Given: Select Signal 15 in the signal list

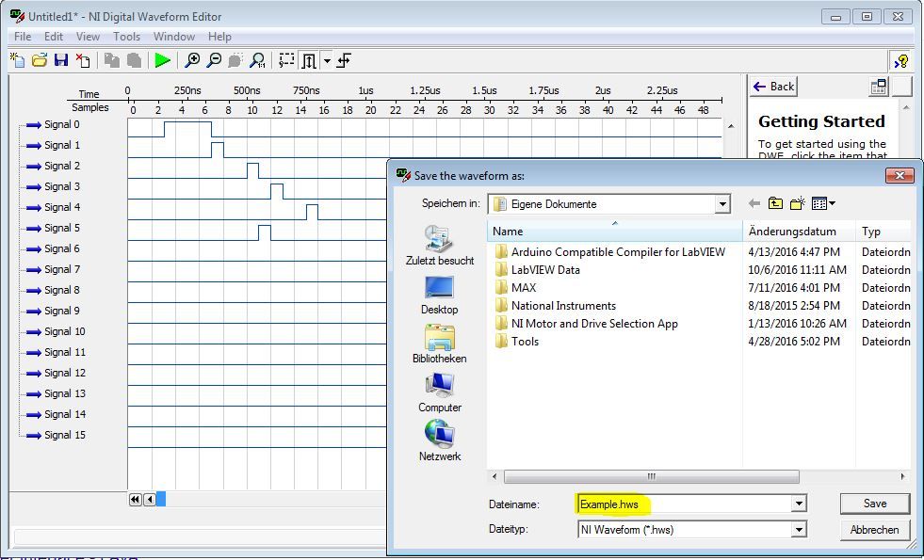Looking at the screenshot, I should pos(65,435).
